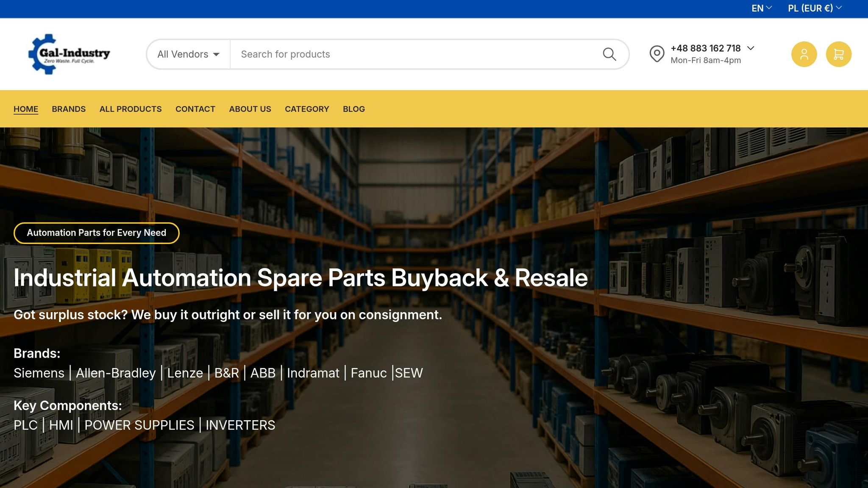The height and width of the screenshot is (488, 868).
Task: Click the Automation Parts for Every Need badge
Action: [x=97, y=233]
